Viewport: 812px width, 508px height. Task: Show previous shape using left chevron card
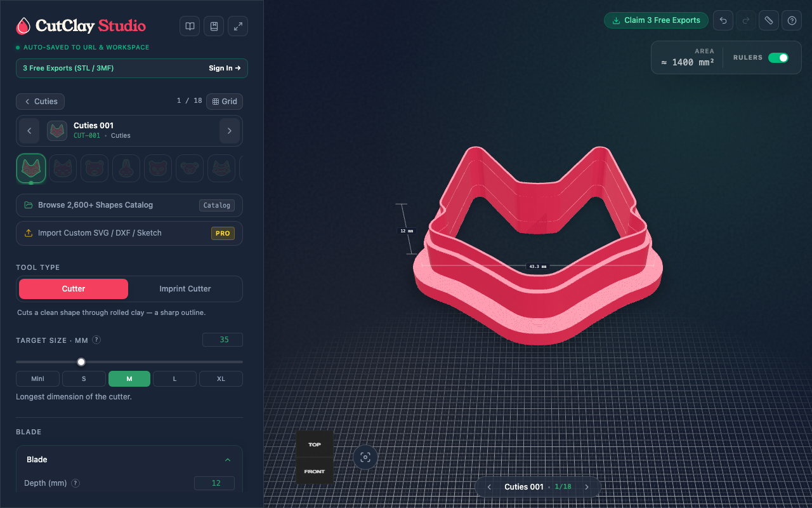point(29,131)
